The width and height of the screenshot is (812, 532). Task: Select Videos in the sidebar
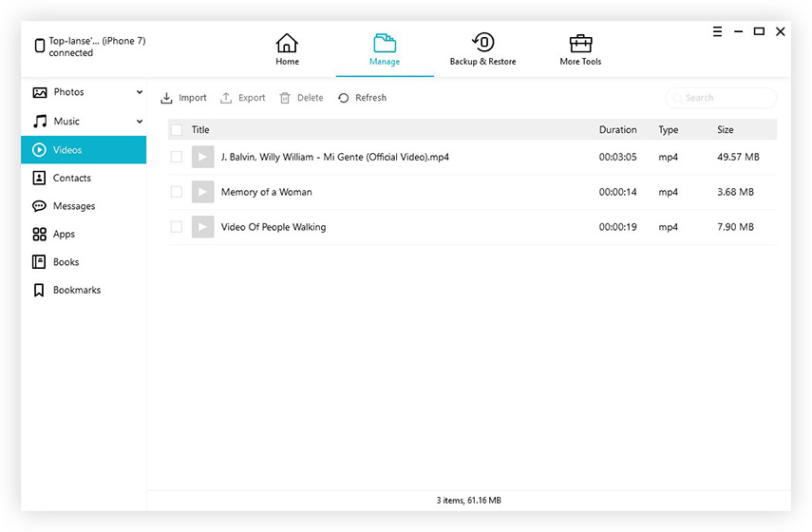84,150
